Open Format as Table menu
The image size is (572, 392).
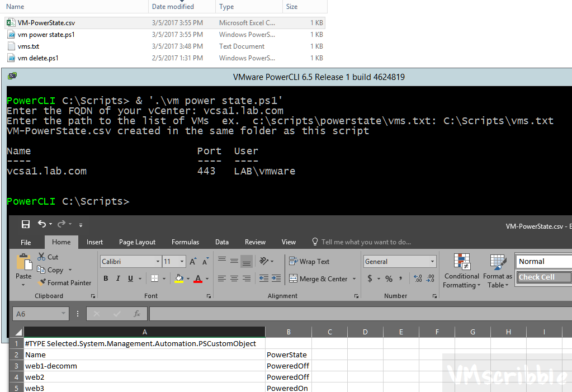pos(498,271)
